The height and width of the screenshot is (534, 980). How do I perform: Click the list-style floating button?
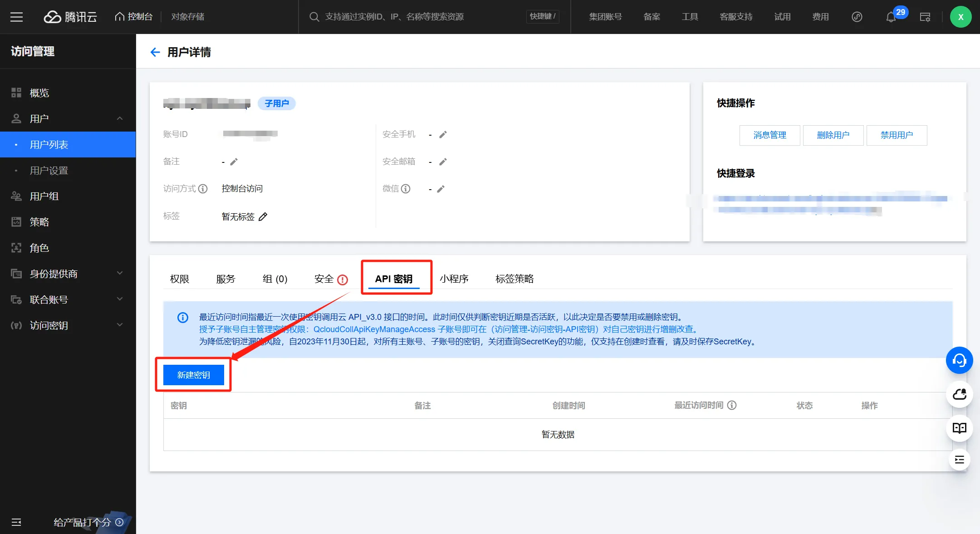pyautogui.click(x=960, y=460)
